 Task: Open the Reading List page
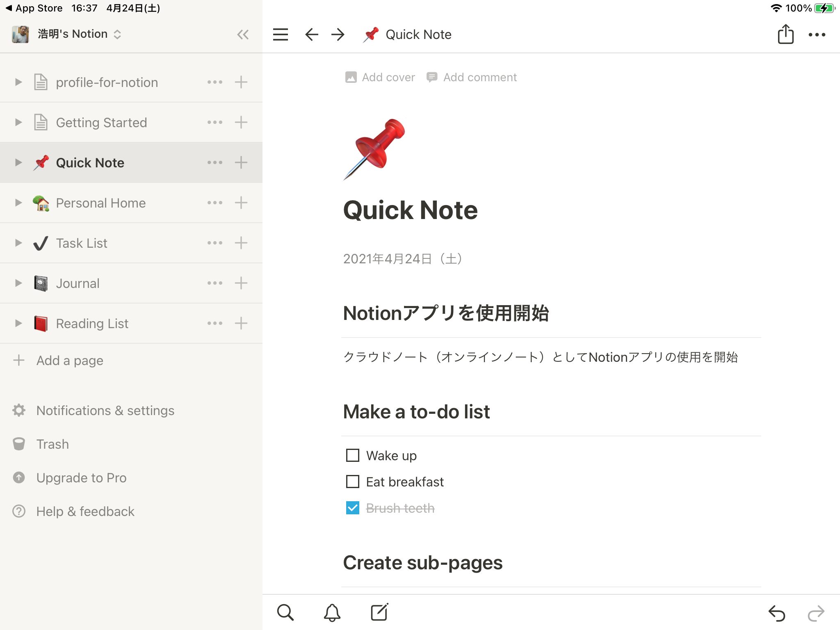pyautogui.click(x=92, y=324)
